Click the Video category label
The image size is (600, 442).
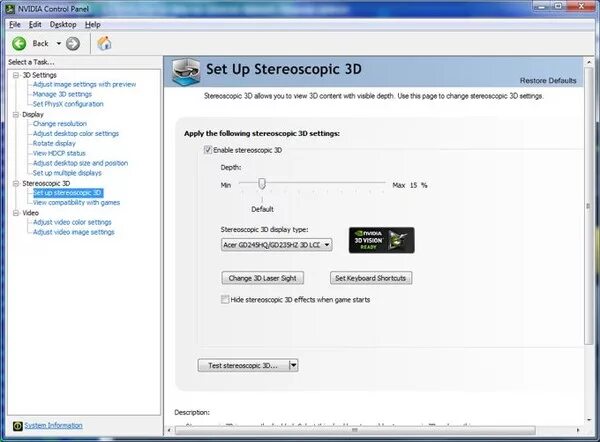point(31,213)
